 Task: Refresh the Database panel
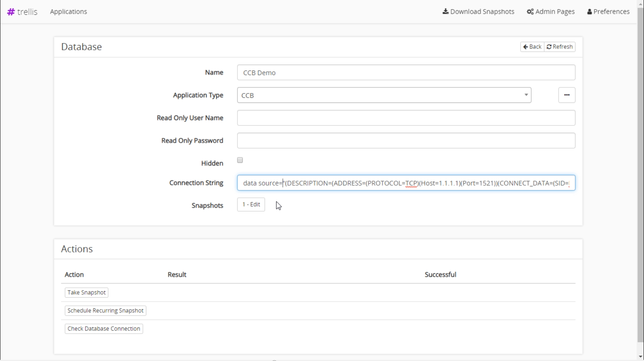[560, 47]
